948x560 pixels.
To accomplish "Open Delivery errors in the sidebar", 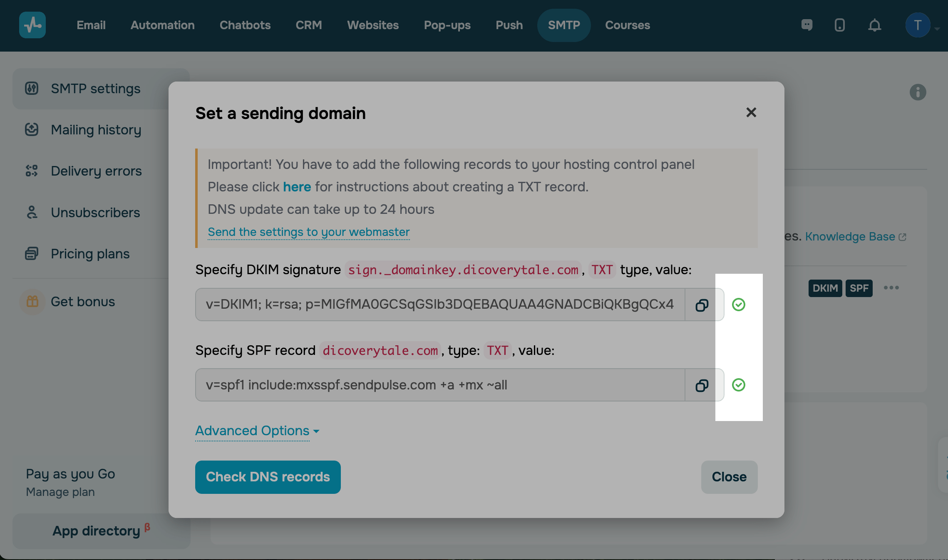I will click(x=96, y=171).
